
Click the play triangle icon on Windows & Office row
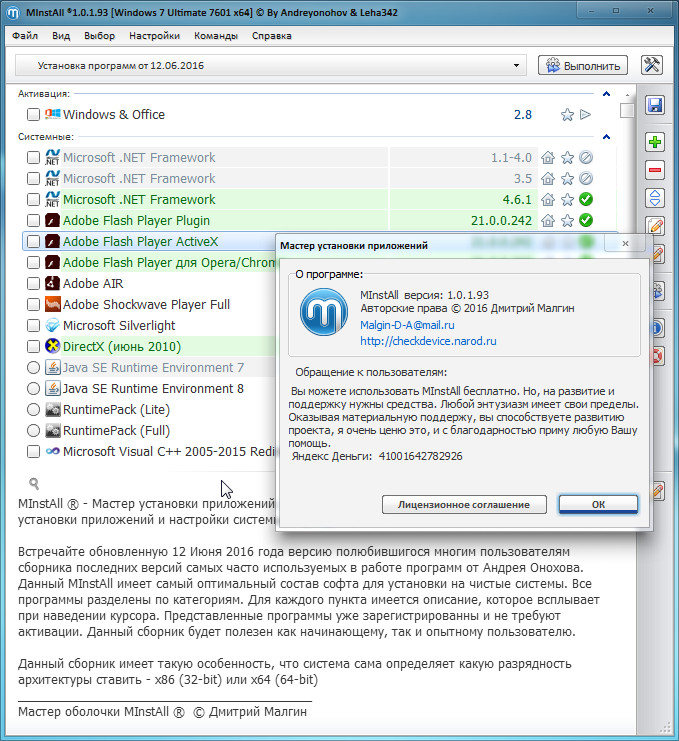point(585,114)
